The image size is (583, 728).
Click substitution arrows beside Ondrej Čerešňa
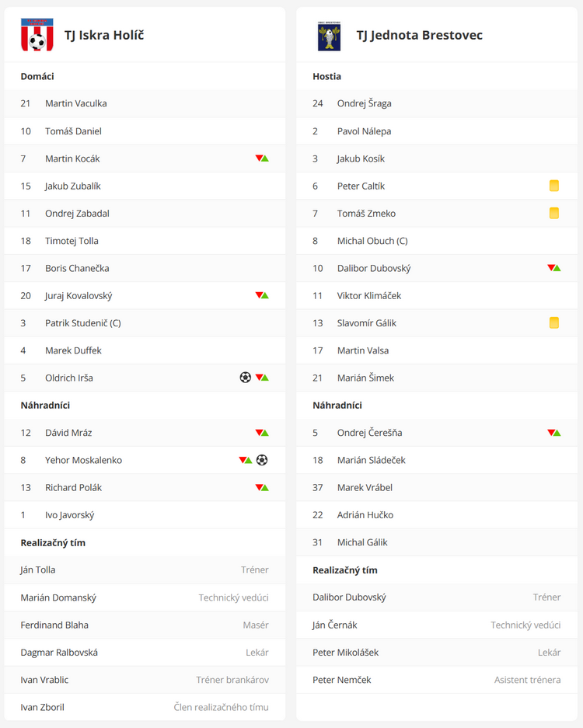(x=554, y=433)
